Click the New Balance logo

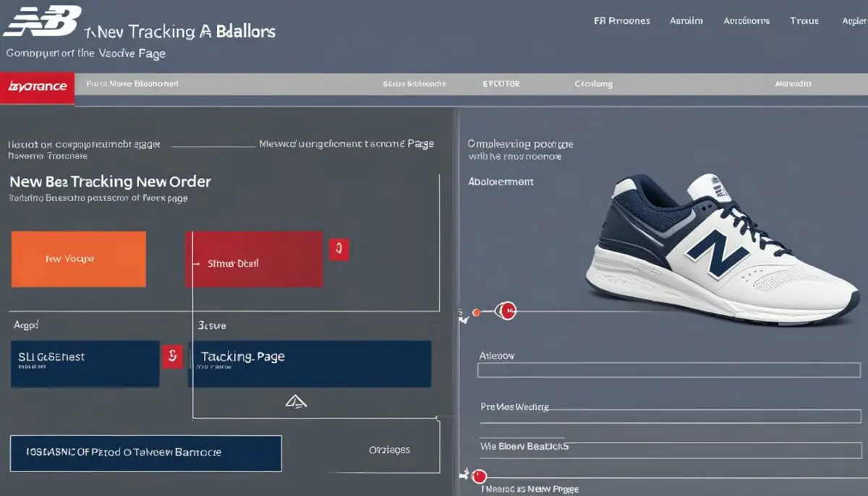[x=43, y=20]
